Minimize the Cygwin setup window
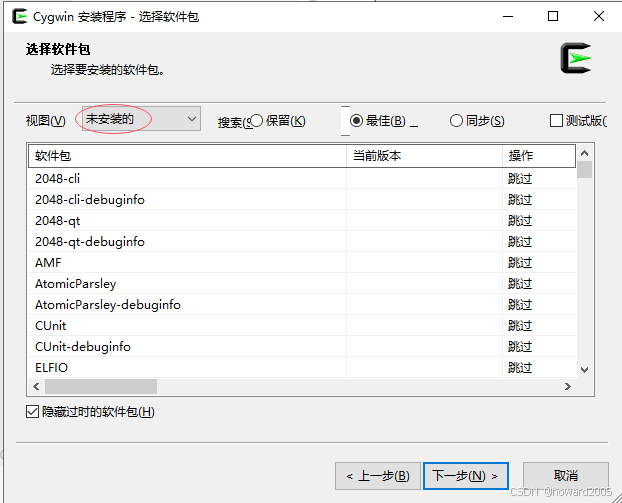This screenshot has width=622, height=503. point(508,17)
